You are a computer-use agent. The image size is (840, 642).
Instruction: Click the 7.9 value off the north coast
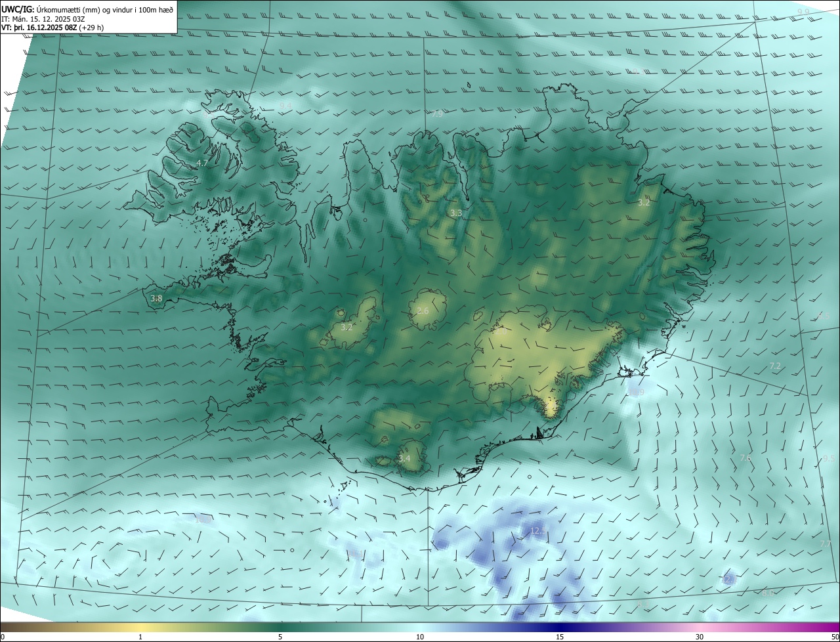click(437, 114)
